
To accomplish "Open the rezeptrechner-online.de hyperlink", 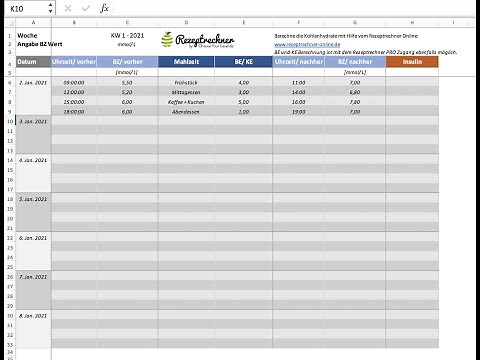I will 307,44.
